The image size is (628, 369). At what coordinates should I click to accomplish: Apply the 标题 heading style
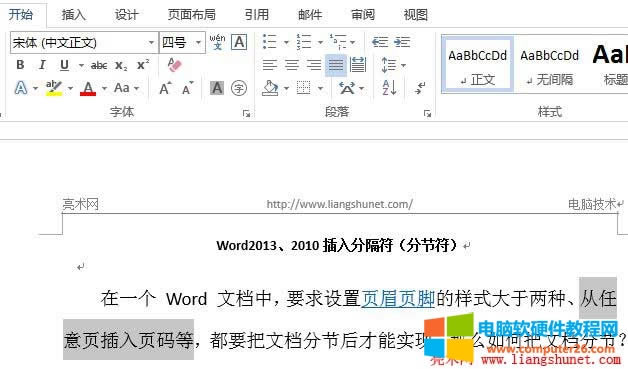610,65
